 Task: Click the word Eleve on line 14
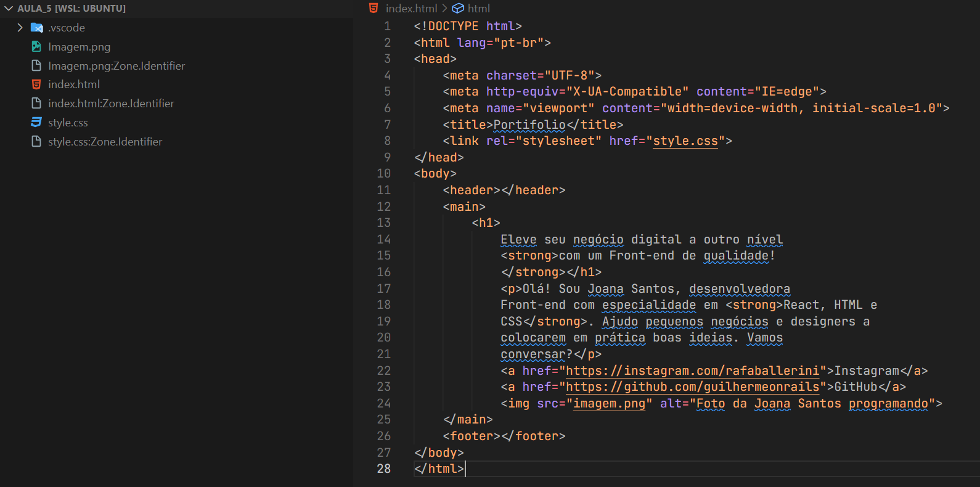(x=518, y=240)
